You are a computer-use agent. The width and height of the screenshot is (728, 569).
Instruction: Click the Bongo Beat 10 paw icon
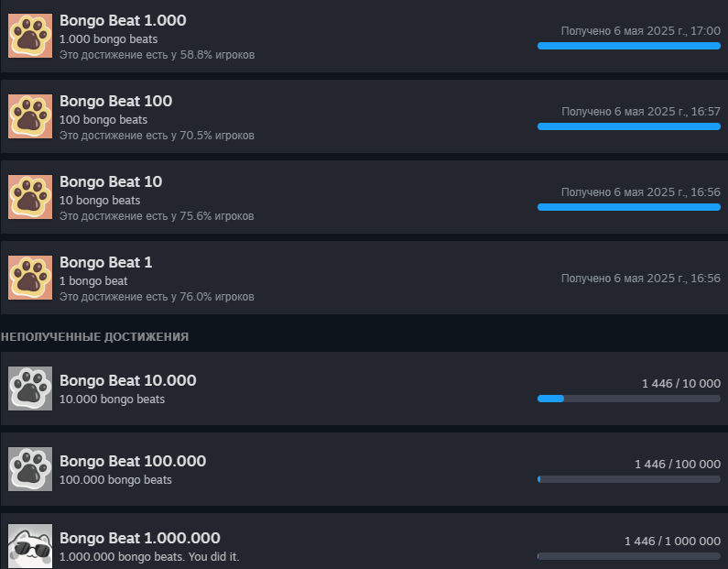pos(30,197)
